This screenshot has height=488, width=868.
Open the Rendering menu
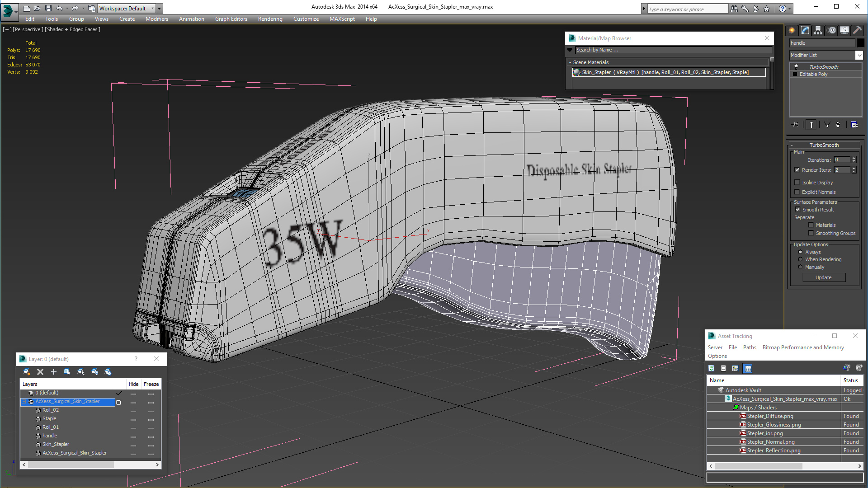(270, 19)
